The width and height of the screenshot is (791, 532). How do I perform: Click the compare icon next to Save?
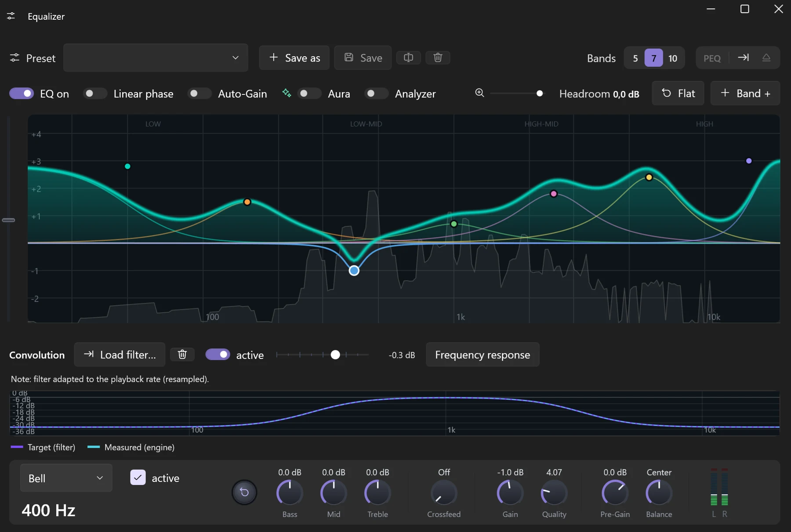pyautogui.click(x=408, y=58)
